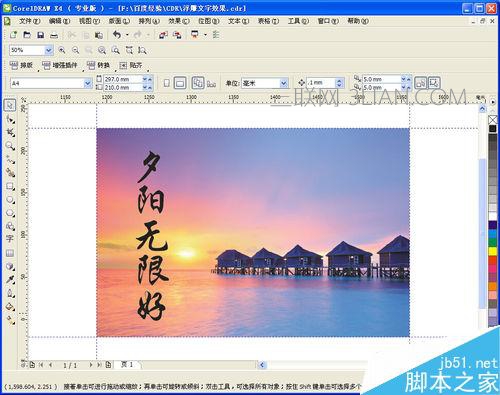
Task: Undo the last action
Action: [117, 35]
